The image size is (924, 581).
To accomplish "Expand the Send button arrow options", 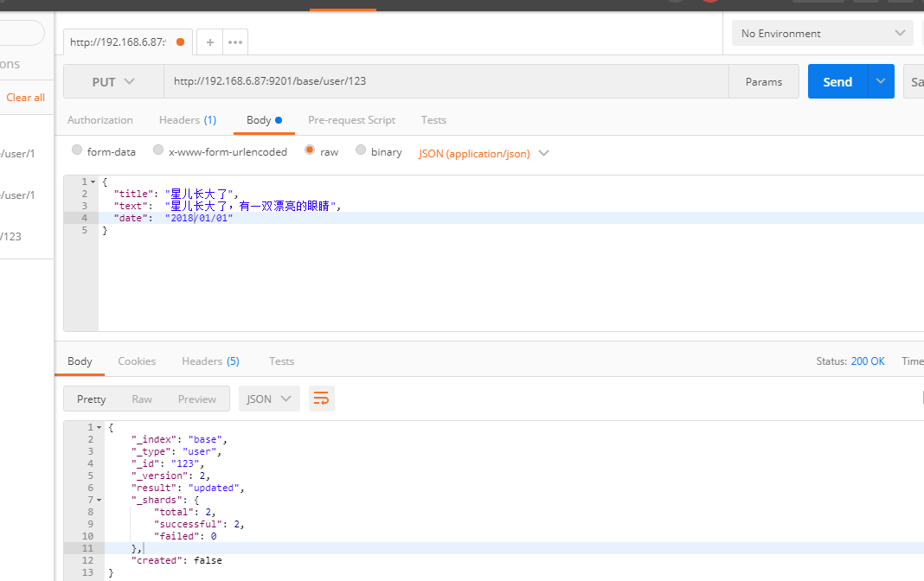I will [x=881, y=81].
